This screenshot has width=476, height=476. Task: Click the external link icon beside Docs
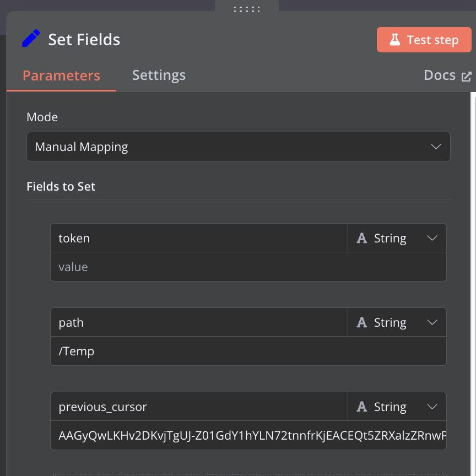pos(466,77)
